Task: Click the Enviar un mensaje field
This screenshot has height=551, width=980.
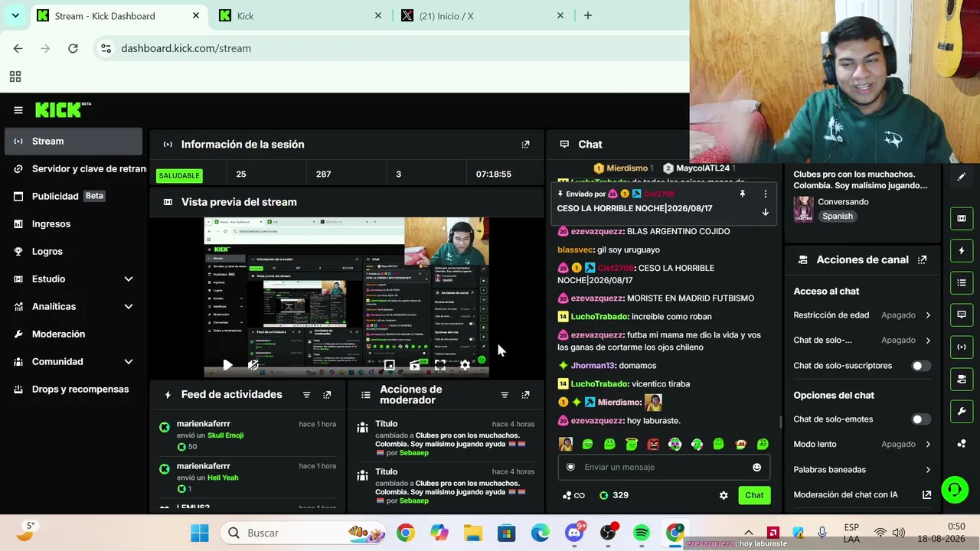Action: coord(663,468)
